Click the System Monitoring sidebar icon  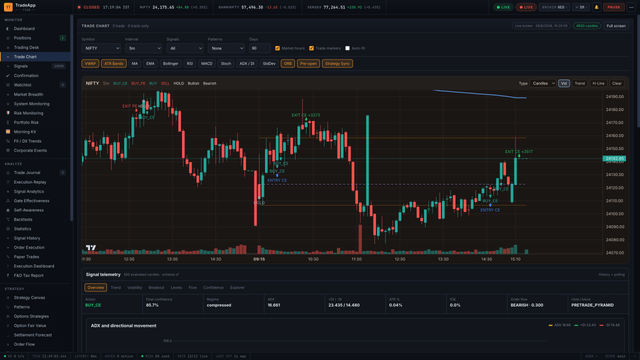click(8, 104)
